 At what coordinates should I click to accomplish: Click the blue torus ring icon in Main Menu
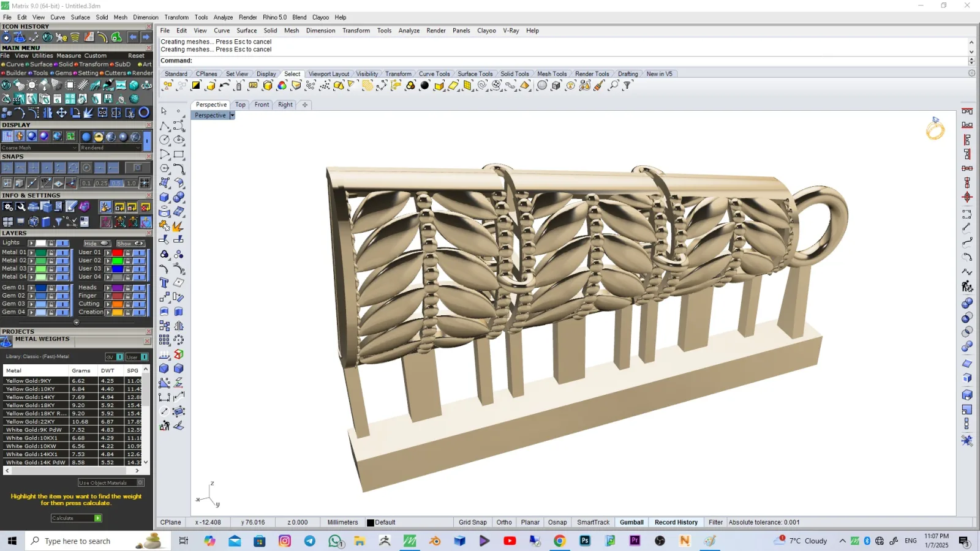[144, 113]
